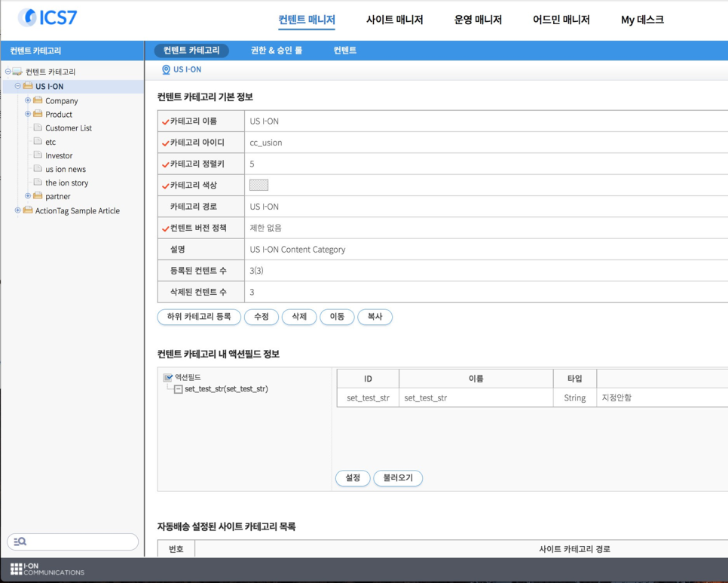The height and width of the screenshot is (583, 728).
Task: Toggle the 액션필드 checkbox
Action: pyautogui.click(x=168, y=377)
